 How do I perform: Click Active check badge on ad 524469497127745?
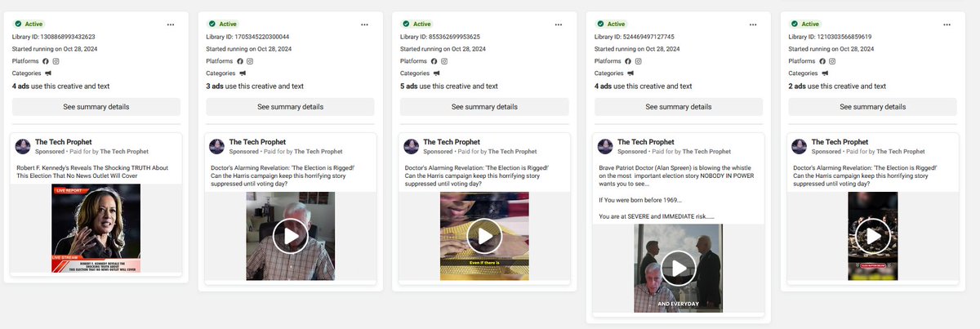(x=612, y=24)
